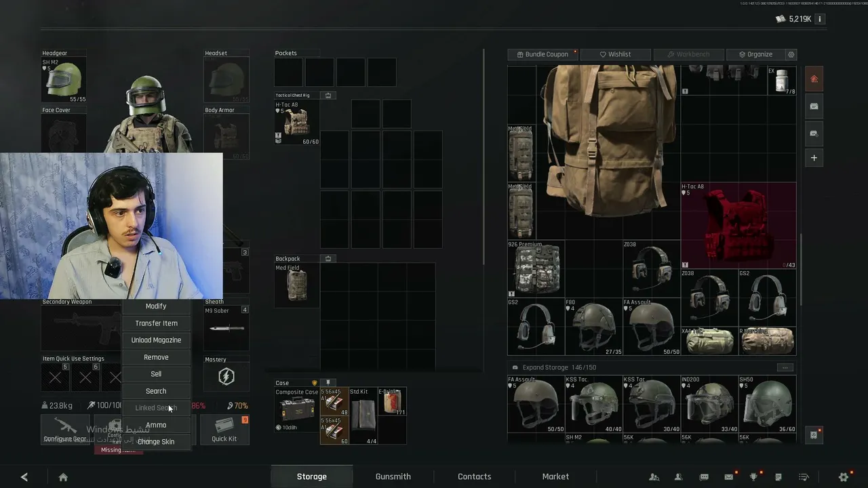Select the Composite Case item

[x=297, y=410]
